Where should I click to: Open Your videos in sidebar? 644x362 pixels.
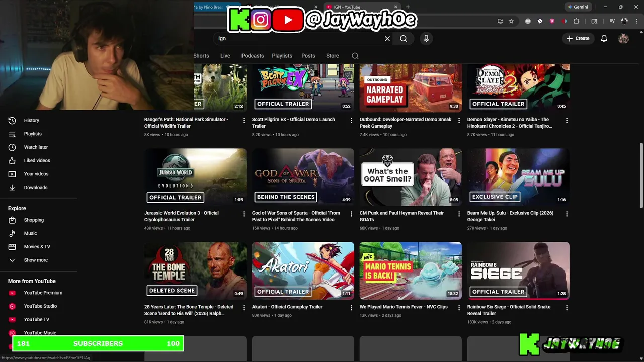pyautogui.click(x=36, y=174)
